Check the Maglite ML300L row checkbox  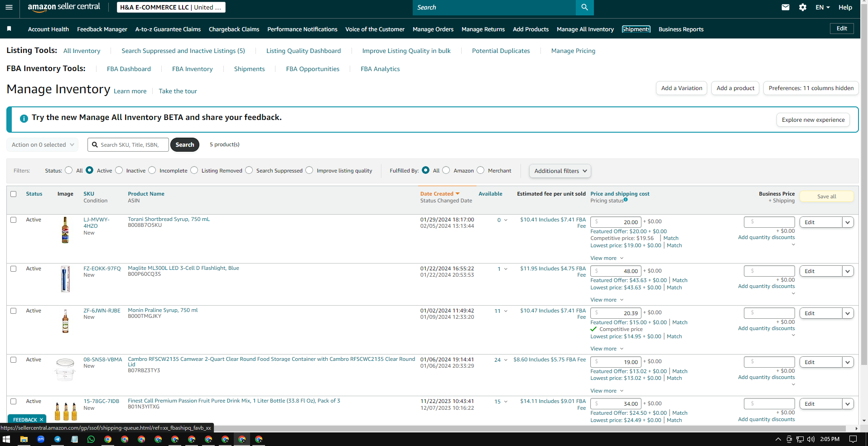(14, 269)
